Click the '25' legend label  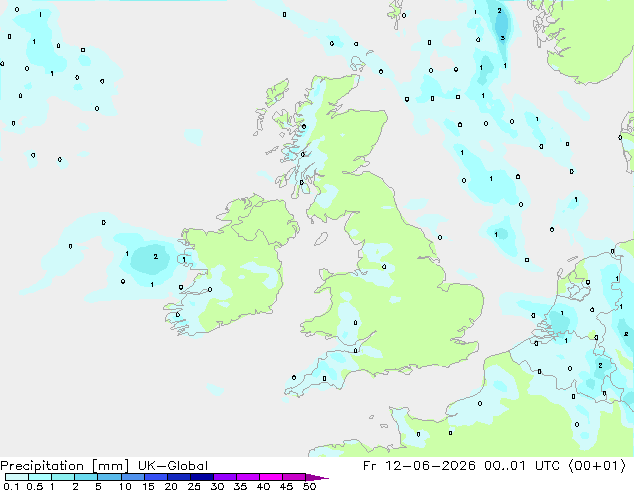coord(194,486)
